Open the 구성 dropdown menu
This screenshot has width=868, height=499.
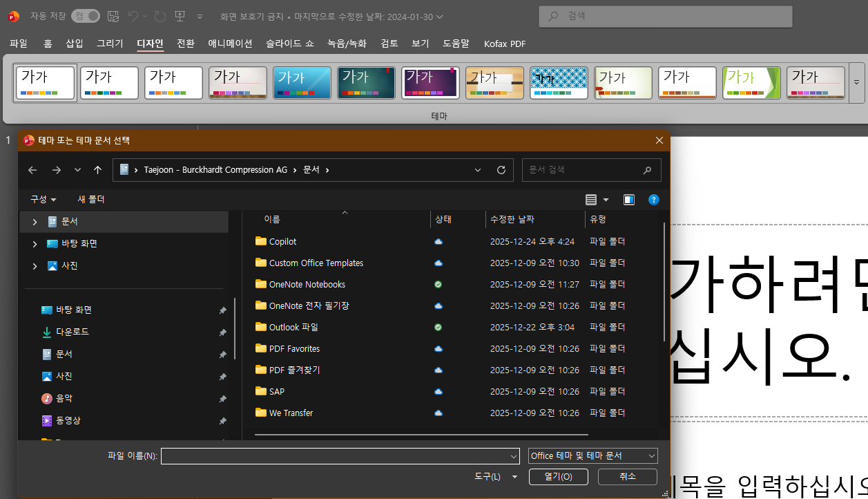click(43, 199)
